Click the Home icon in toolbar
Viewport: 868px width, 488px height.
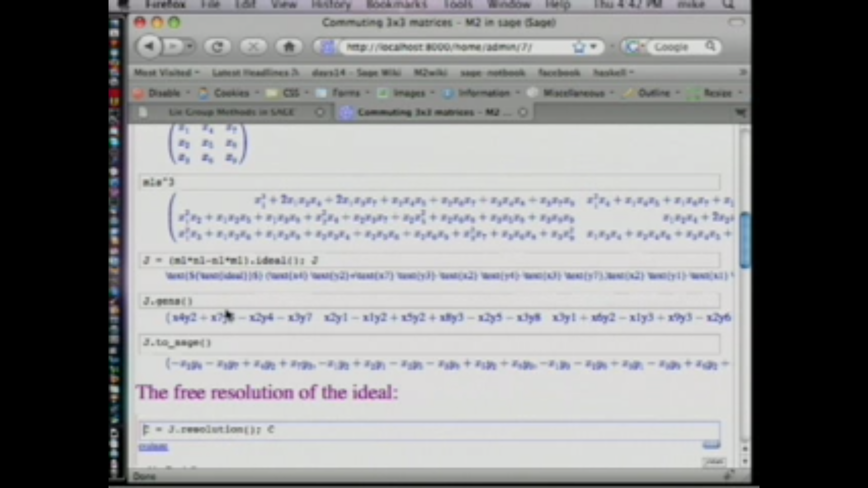click(289, 47)
